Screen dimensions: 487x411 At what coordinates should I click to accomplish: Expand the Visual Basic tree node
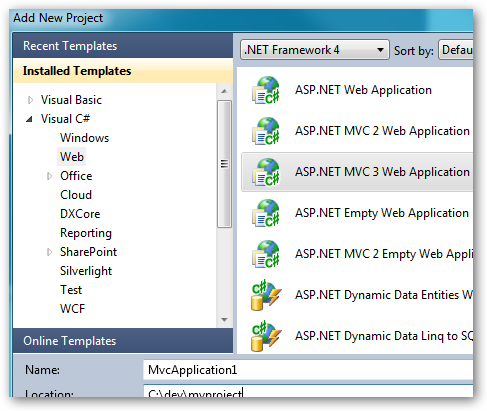tap(30, 100)
